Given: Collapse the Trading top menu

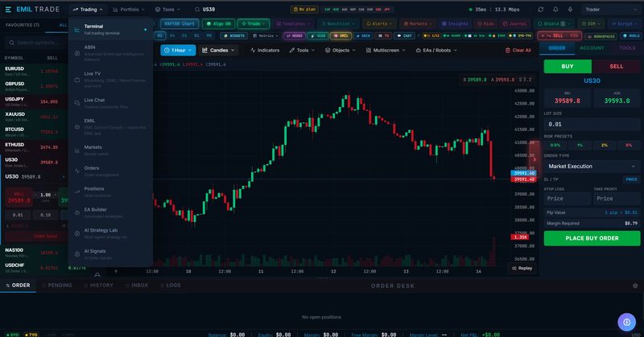Looking at the screenshot, I should point(88,10).
